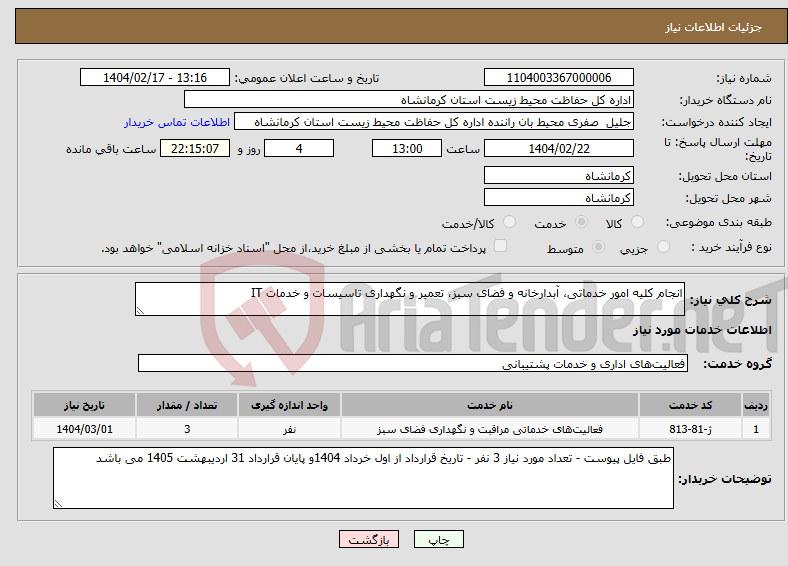This screenshot has height=566, width=788.
Task: Click the نوع فرآیند خرید label
Action: tap(731, 247)
